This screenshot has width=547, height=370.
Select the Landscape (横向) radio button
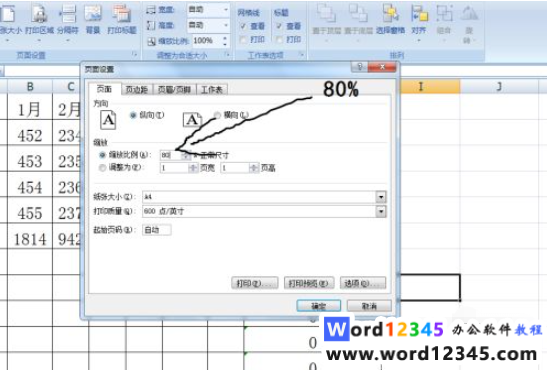click(217, 115)
